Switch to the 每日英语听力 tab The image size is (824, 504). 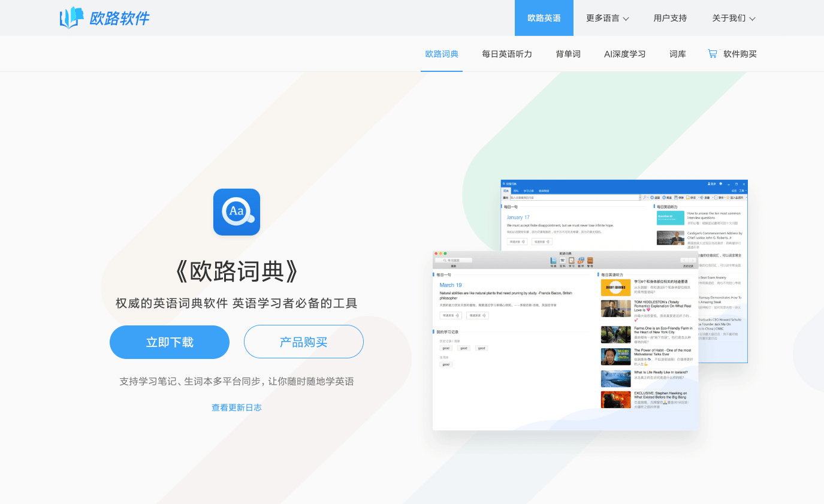[507, 54]
